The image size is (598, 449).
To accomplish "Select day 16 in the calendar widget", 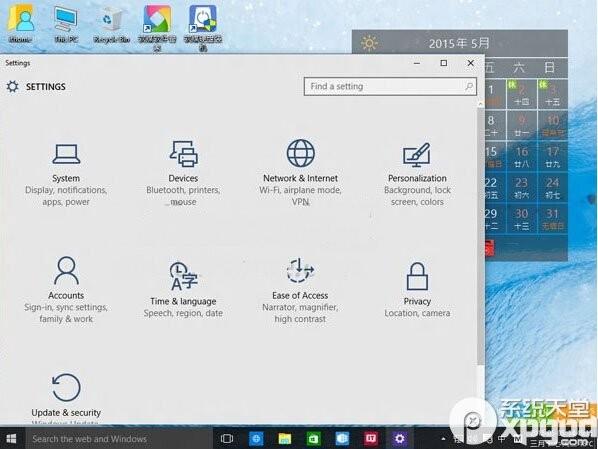I will click(x=522, y=157).
